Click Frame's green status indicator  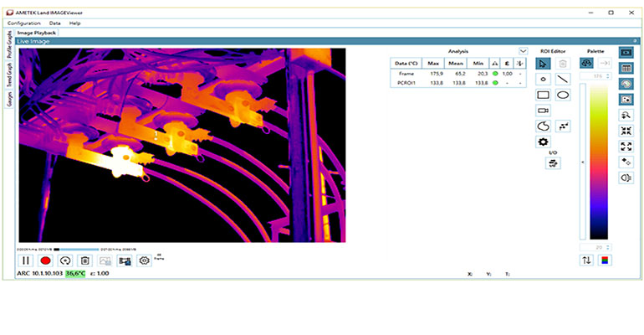tap(495, 74)
